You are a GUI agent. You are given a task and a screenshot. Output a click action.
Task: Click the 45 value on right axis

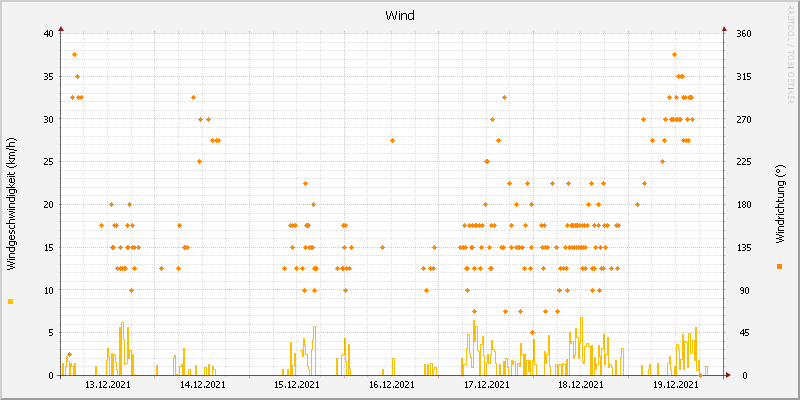coord(746,333)
